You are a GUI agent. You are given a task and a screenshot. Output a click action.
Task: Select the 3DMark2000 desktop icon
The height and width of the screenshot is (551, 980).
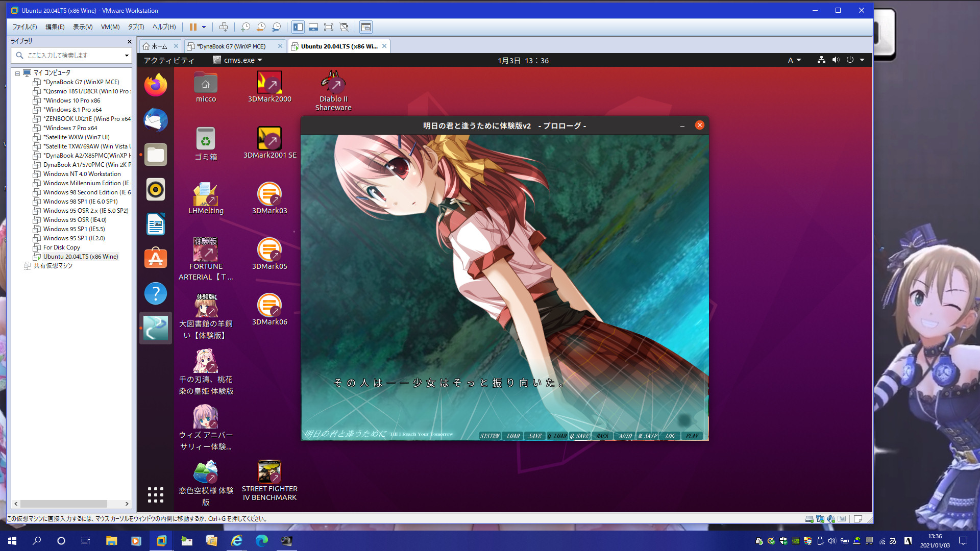click(269, 87)
